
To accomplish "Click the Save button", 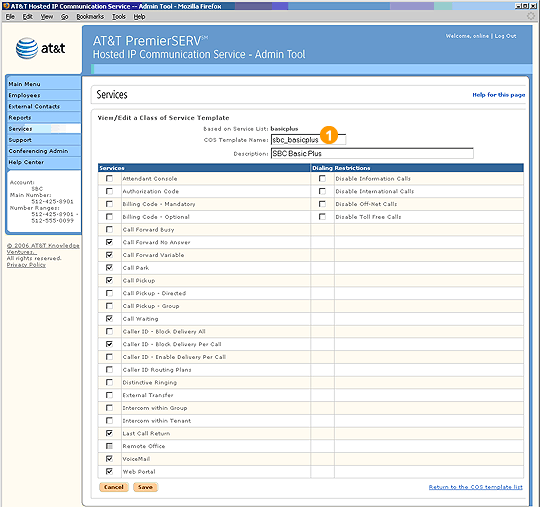I will [145, 487].
